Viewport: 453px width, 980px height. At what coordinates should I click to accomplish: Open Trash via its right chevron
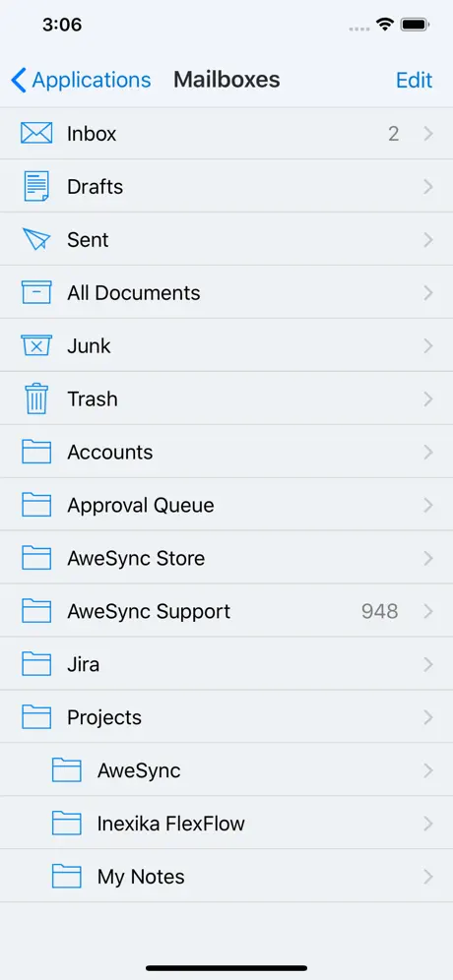[428, 398]
